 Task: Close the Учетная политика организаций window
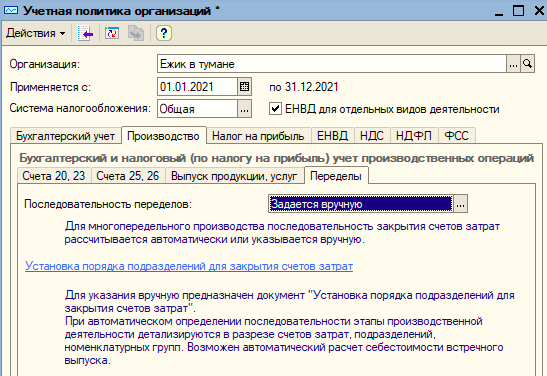(x=539, y=11)
